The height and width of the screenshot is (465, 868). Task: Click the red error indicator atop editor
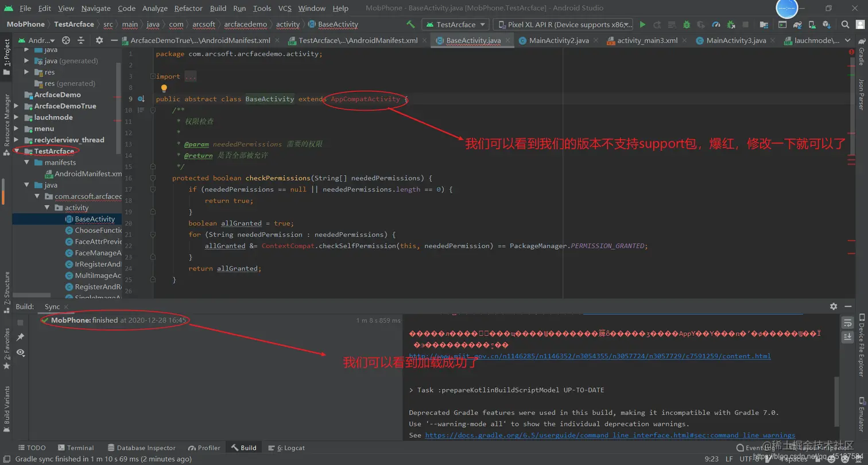[851, 52]
